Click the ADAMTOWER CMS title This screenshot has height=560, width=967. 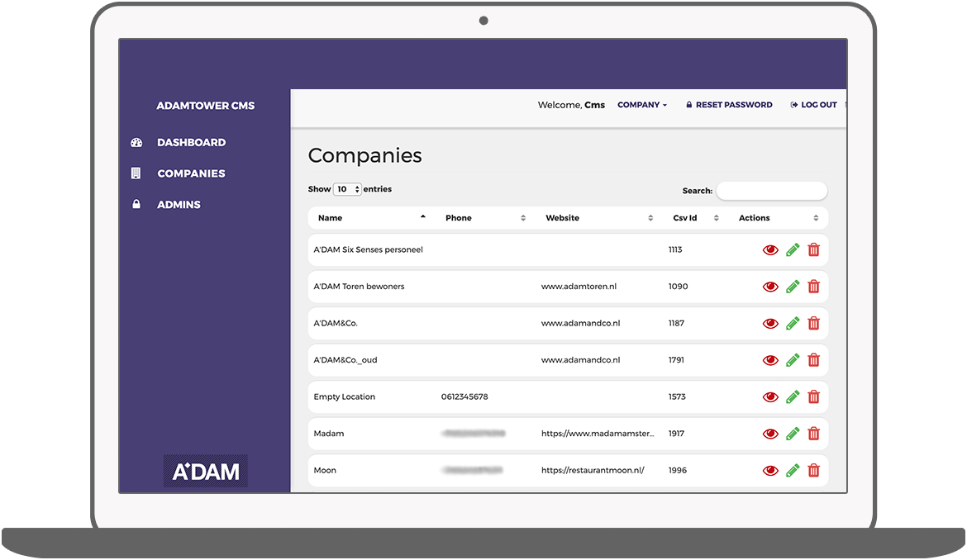(x=205, y=106)
